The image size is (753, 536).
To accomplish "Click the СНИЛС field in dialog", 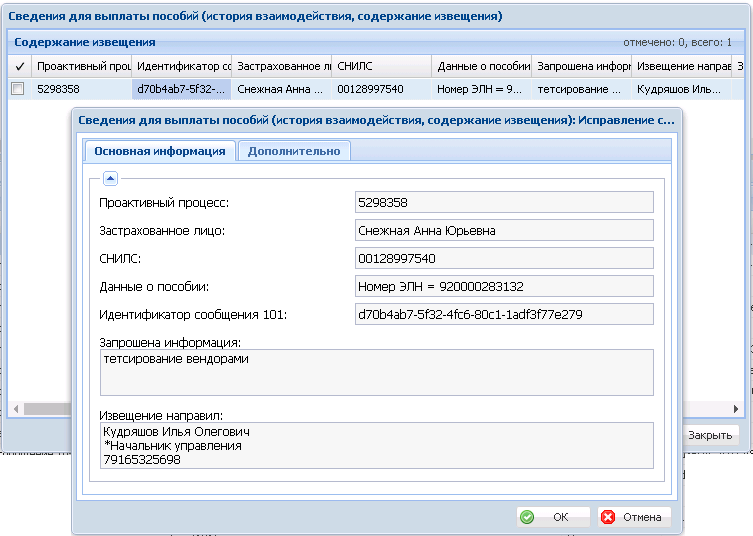I will 504,258.
